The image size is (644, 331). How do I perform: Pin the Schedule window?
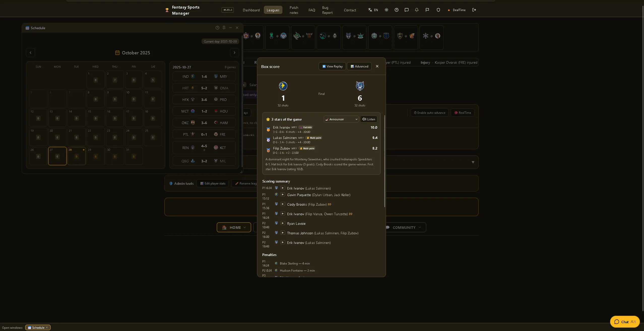[x=224, y=28]
